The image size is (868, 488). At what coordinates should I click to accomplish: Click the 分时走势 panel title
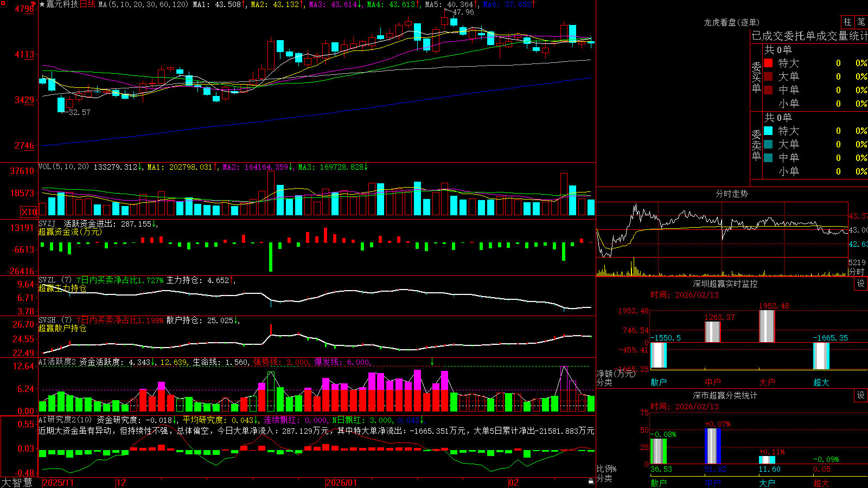732,194
